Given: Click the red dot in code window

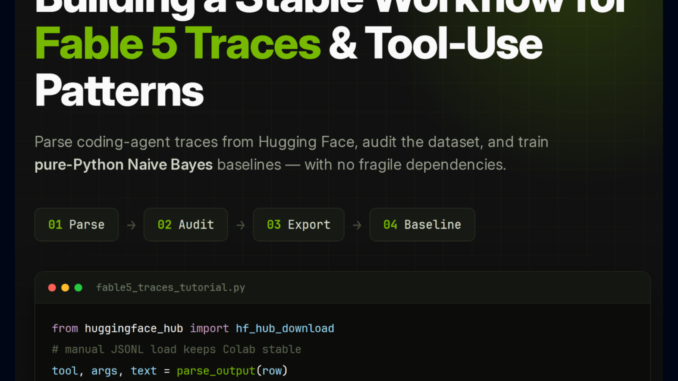Looking at the screenshot, I should [x=52, y=288].
